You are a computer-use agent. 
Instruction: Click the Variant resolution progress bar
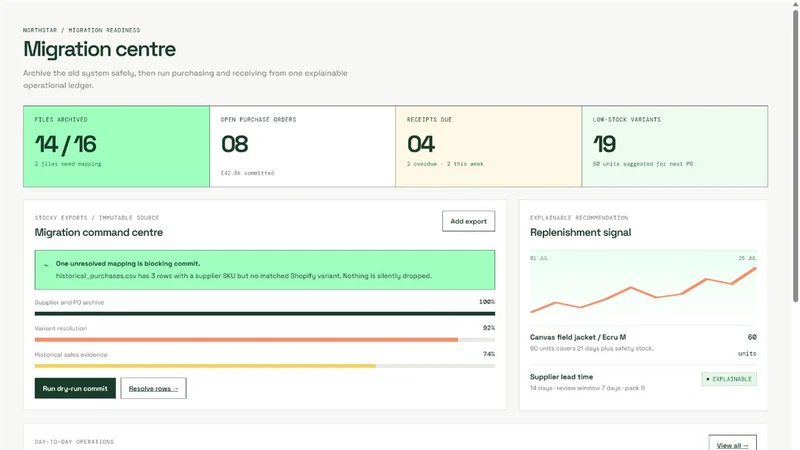pos(265,340)
